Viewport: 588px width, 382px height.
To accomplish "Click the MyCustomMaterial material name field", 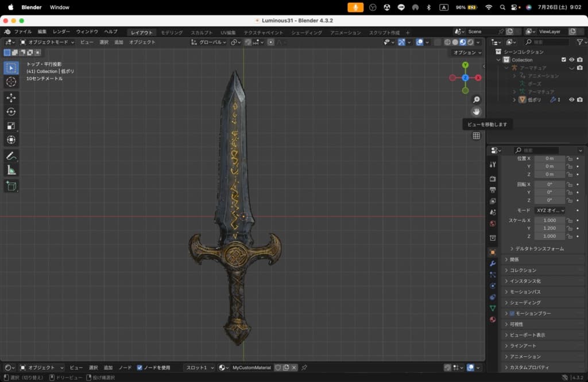I will [x=251, y=368].
